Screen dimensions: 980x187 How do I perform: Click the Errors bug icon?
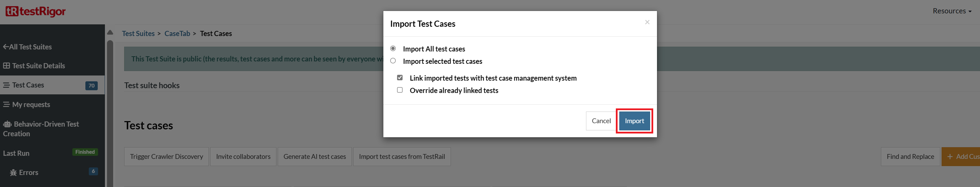13,173
